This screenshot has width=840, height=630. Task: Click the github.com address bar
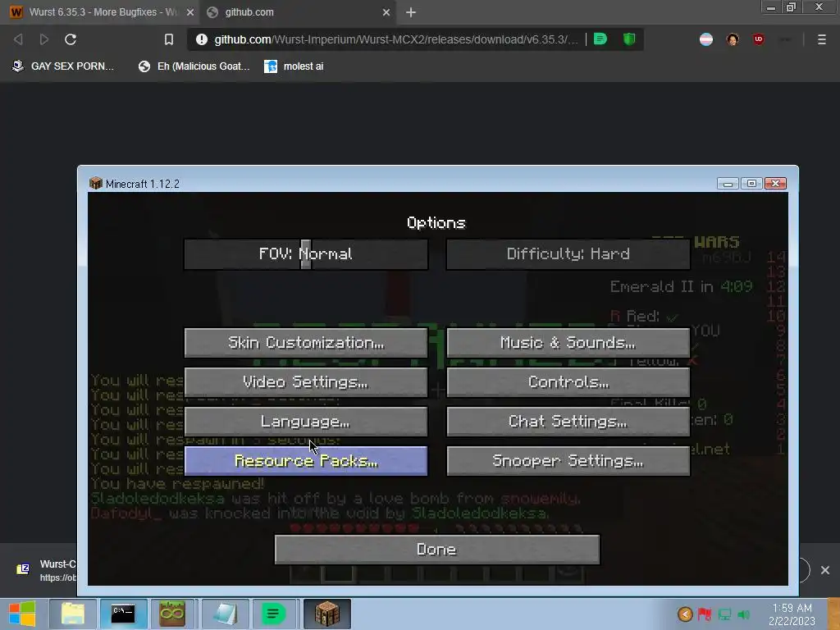396,39
